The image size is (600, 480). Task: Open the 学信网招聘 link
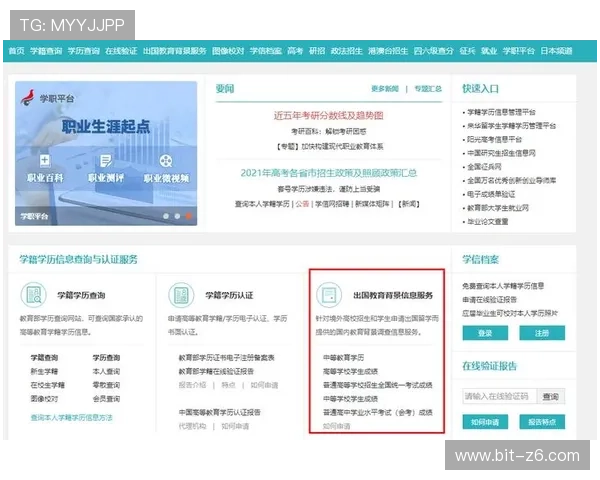[332, 204]
